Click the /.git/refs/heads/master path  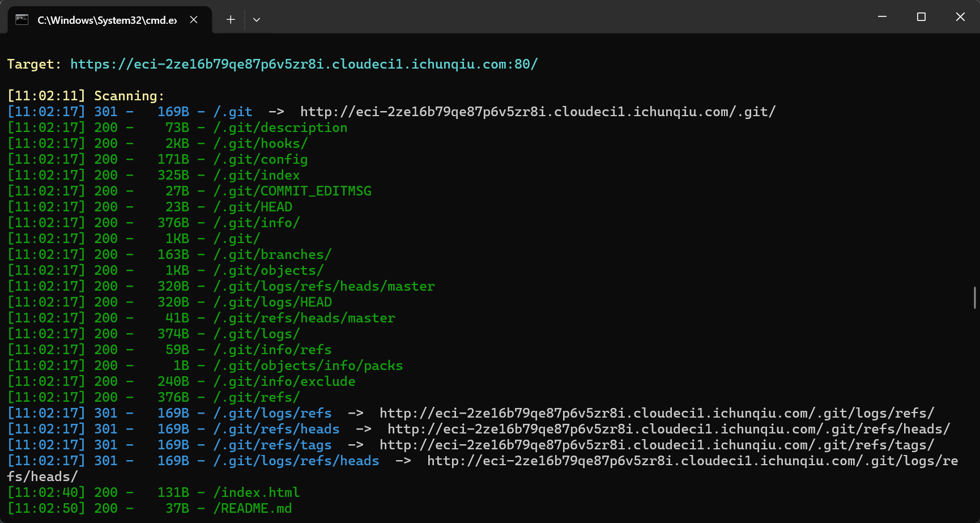tap(304, 318)
